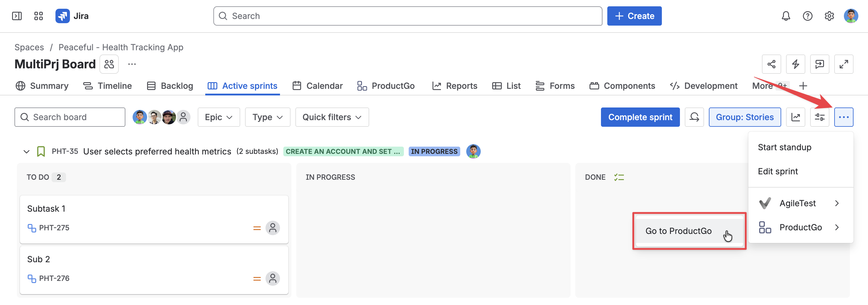The height and width of the screenshot is (305, 868).
Task: Open the Jira app switcher grid
Action: pyautogui.click(x=38, y=16)
